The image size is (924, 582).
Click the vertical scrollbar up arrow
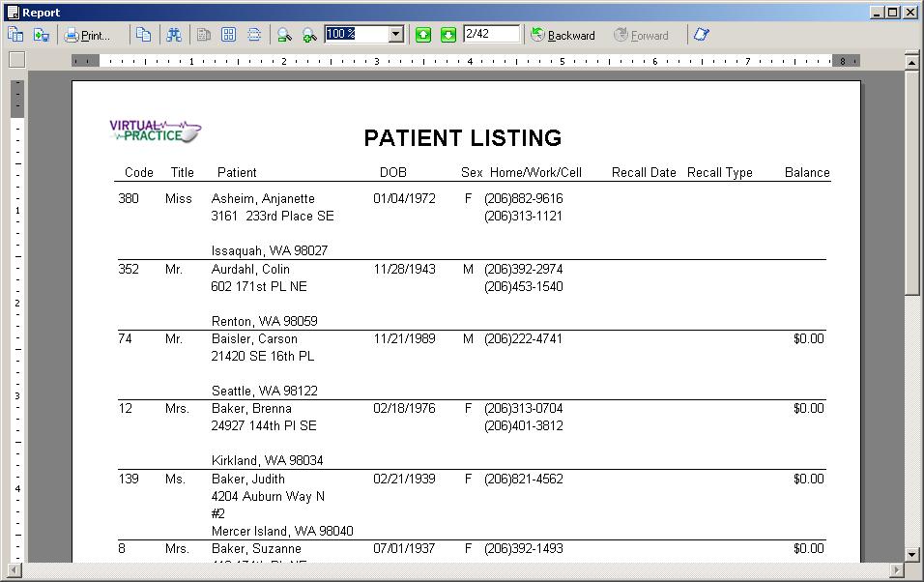point(911,61)
